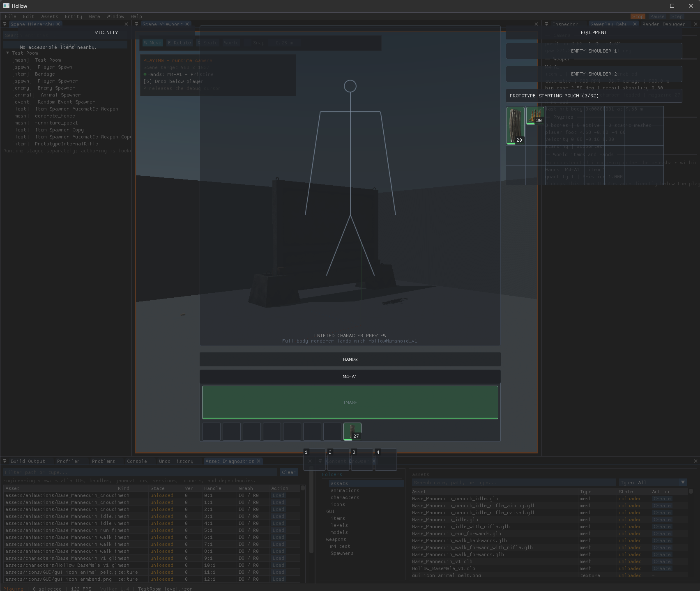Open the Game menu
Screen dimensions: 700x591
[x=94, y=16]
